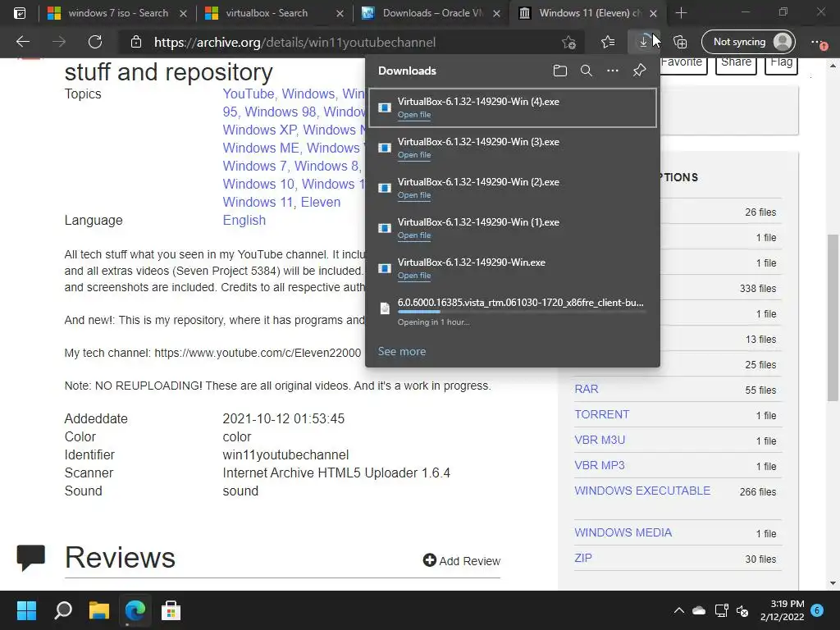Click the Windows XP topic link

click(x=259, y=130)
